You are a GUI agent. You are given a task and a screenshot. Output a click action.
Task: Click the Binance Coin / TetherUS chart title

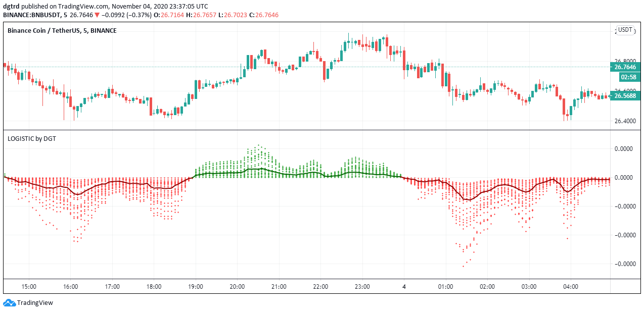[62, 31]
